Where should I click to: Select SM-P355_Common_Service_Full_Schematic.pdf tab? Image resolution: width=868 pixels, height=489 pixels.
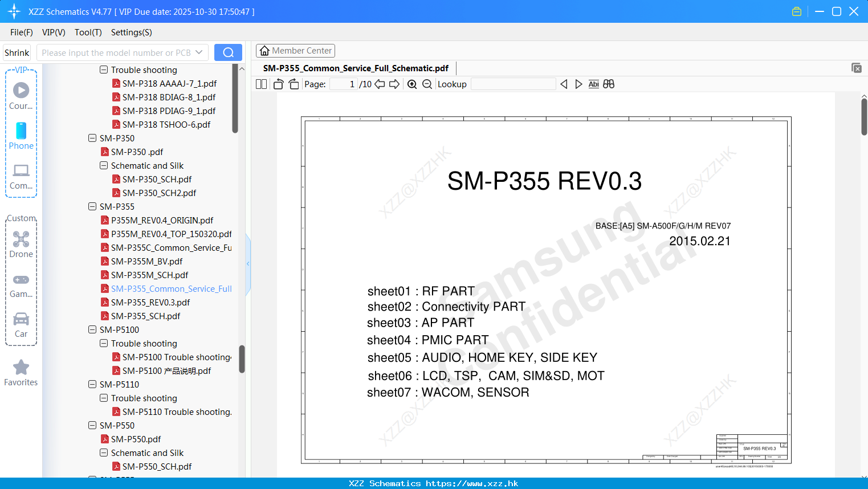pos(356,68)
